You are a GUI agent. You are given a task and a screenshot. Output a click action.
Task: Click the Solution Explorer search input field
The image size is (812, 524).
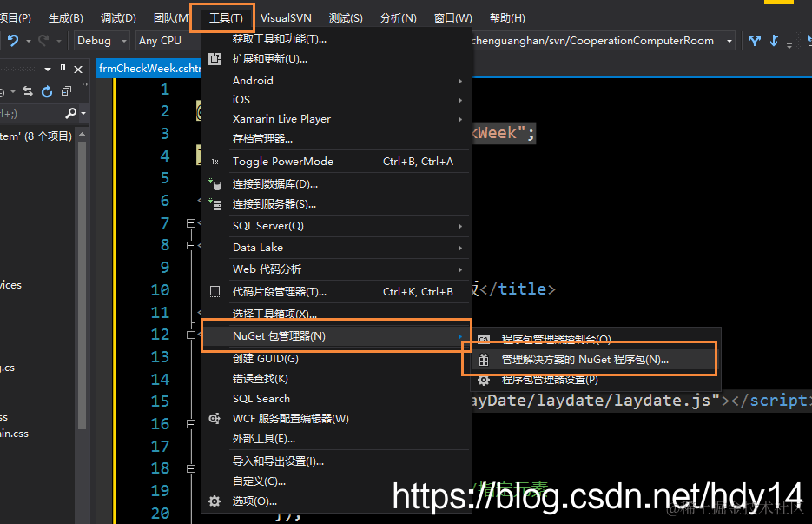coord(31,113)
